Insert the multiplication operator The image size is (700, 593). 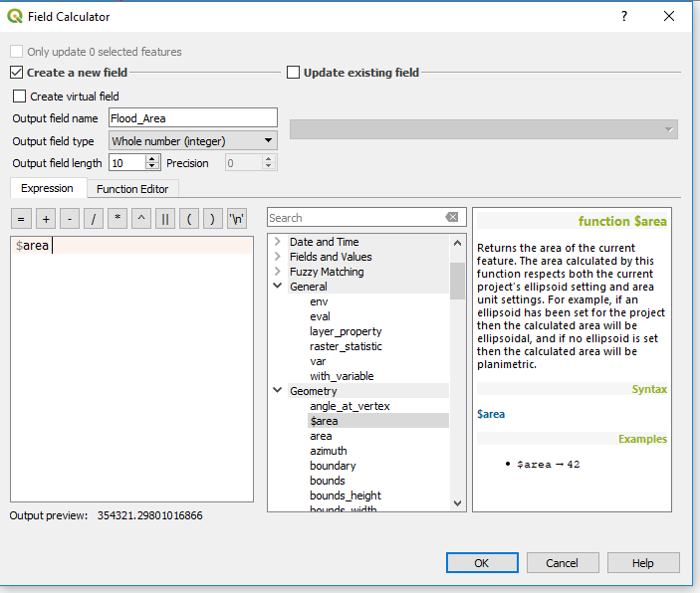[x=117, y=219]
